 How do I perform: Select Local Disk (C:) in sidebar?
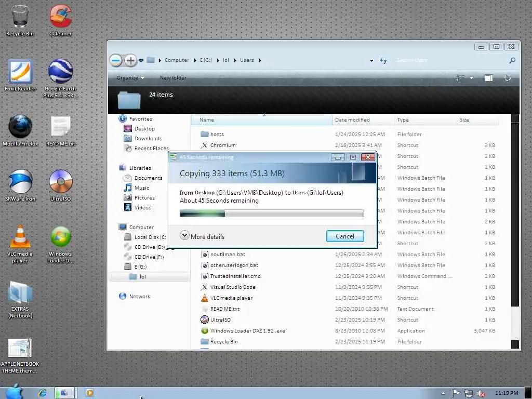pos(145,237)
